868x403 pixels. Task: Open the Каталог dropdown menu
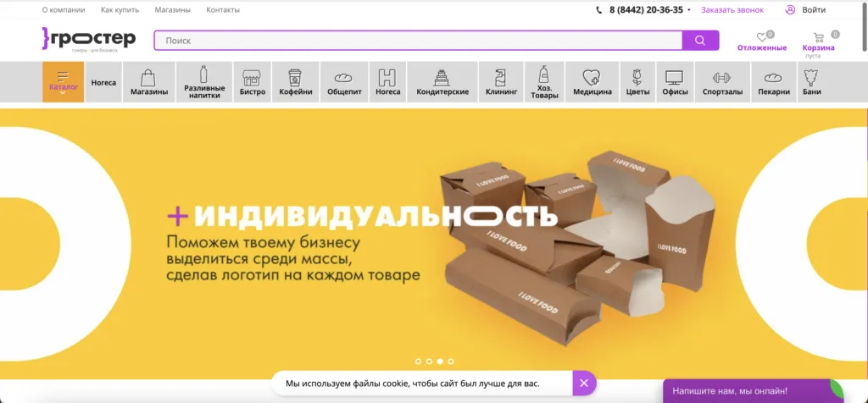click(x=63, y=82)
